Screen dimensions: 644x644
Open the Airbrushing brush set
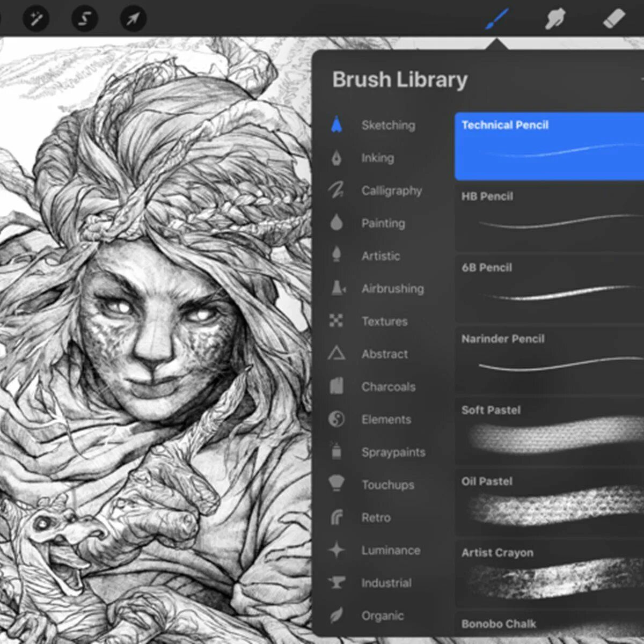392,289
